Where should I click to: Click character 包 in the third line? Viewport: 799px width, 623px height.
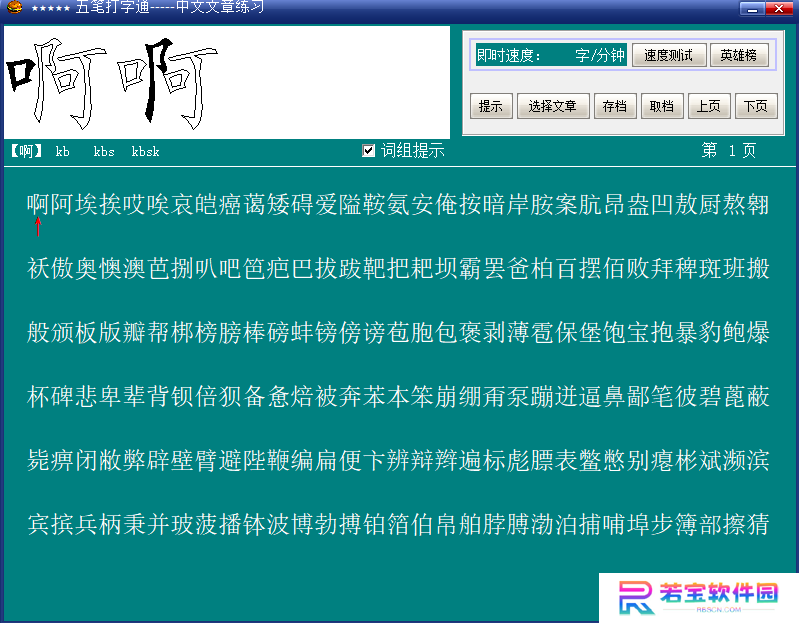point(446,332)
